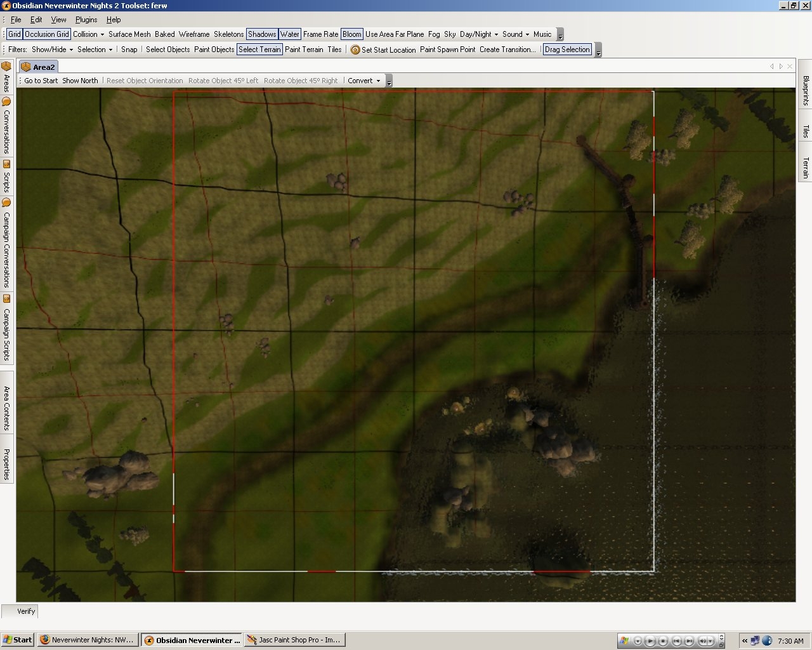This screenshot has width=812, height=650.
Task: Open the Areas side panel
Action: pyautogui.click(x=6, y=77)
